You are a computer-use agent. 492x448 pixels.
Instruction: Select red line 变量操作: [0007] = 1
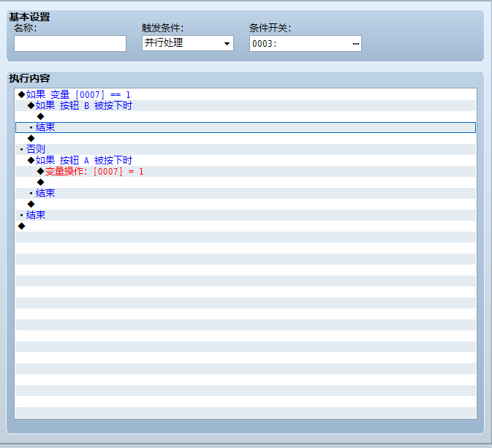[246, 171]
